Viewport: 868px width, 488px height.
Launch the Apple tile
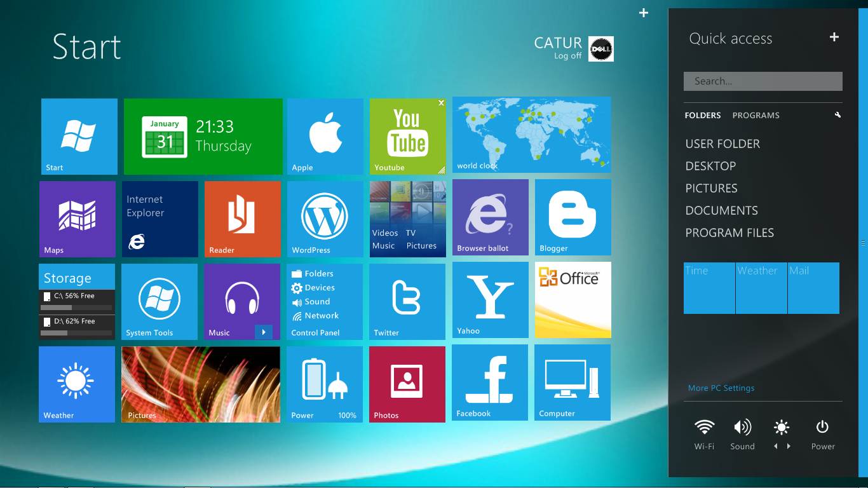pyautogui.click(x=325, y=137)
